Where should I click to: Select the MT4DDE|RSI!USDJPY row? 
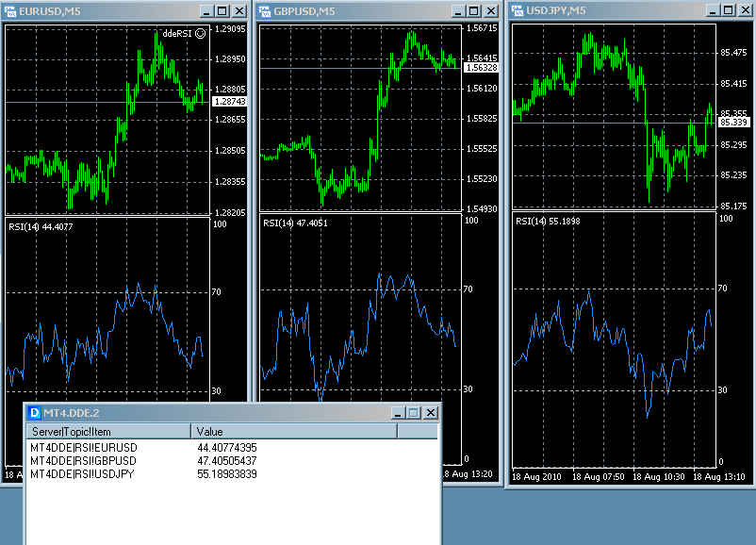82,473
